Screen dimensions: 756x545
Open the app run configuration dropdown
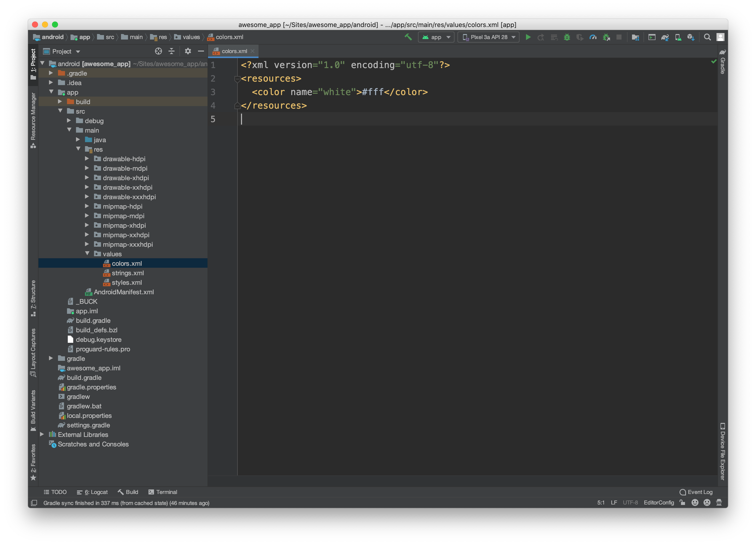point(436,37)
